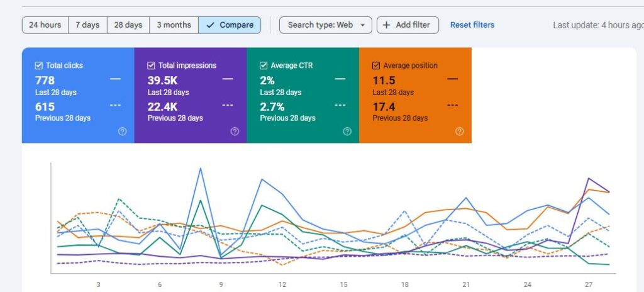Select the 24 hours date range
Screen dimensions: 644x292
(45, 25)
